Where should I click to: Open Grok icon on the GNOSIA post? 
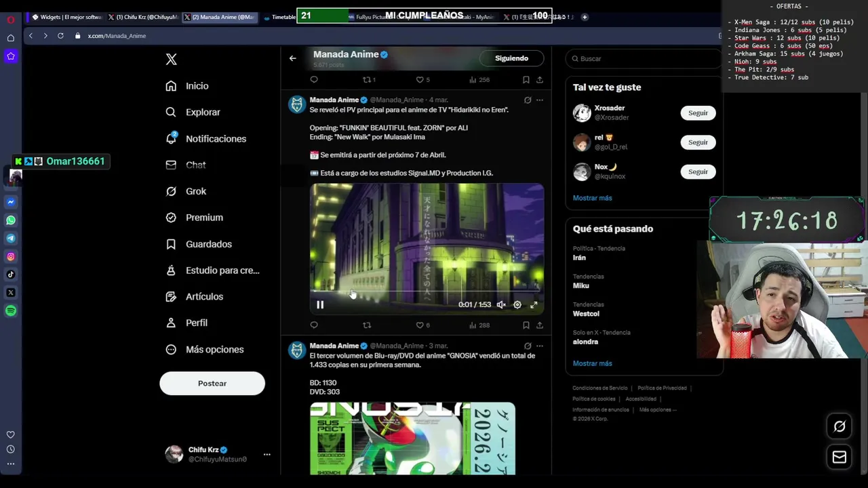pyautogui.click(x=528, y=346)
